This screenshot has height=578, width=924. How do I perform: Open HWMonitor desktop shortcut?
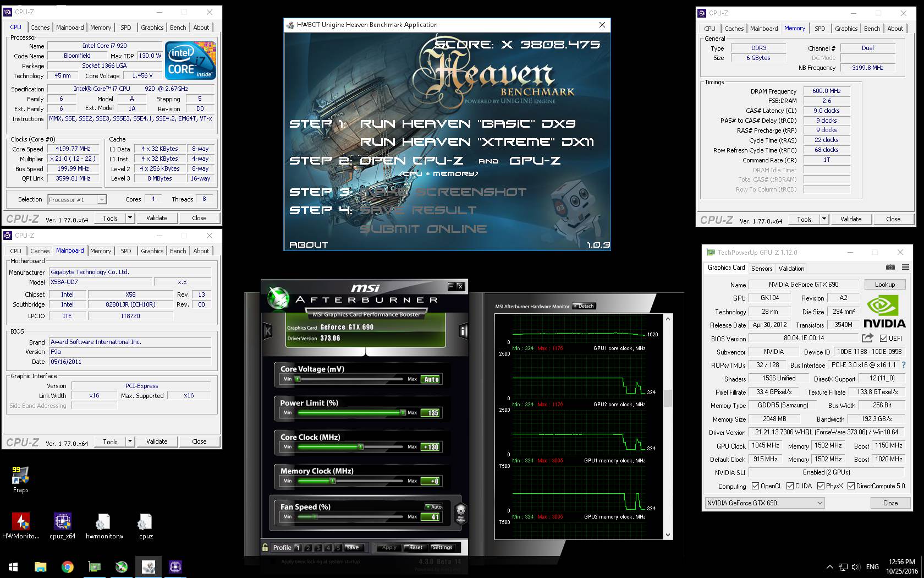(x=21, y=526)
